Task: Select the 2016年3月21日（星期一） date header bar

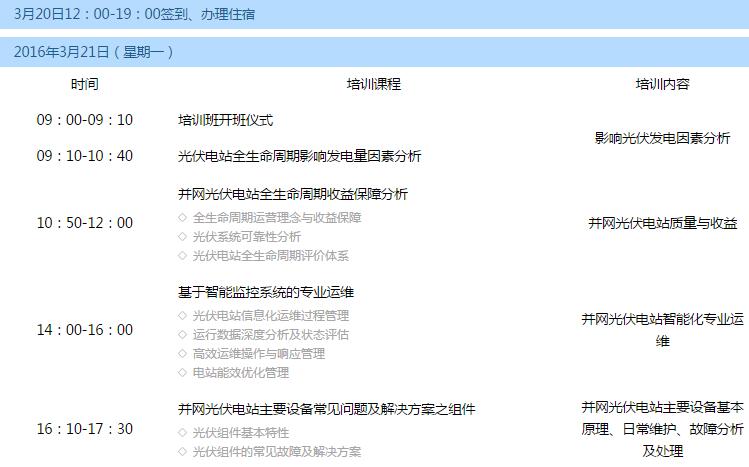Action: pos(374,52)
